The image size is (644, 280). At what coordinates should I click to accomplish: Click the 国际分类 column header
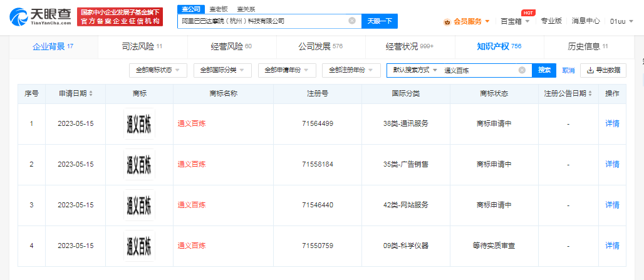click(405, 93)
